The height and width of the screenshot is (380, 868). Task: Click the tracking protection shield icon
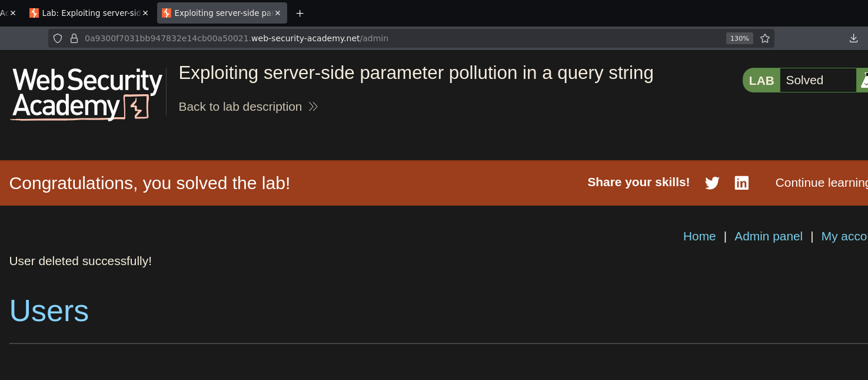pyautogui.click(x=58, y=38)
